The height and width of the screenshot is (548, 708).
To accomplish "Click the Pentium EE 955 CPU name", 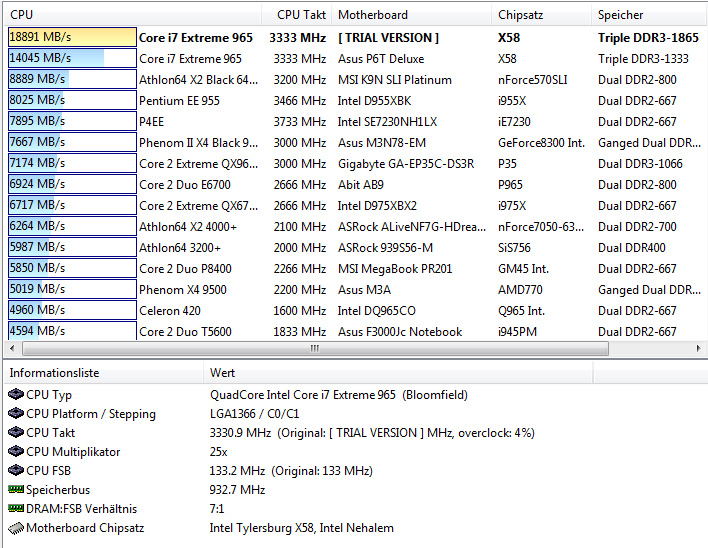I will tap(179, 101).
